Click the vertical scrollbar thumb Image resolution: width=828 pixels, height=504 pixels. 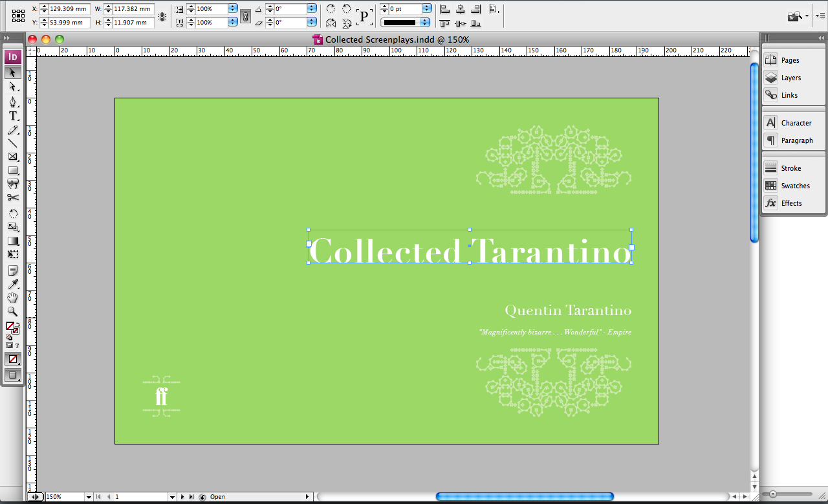[754, 152]
